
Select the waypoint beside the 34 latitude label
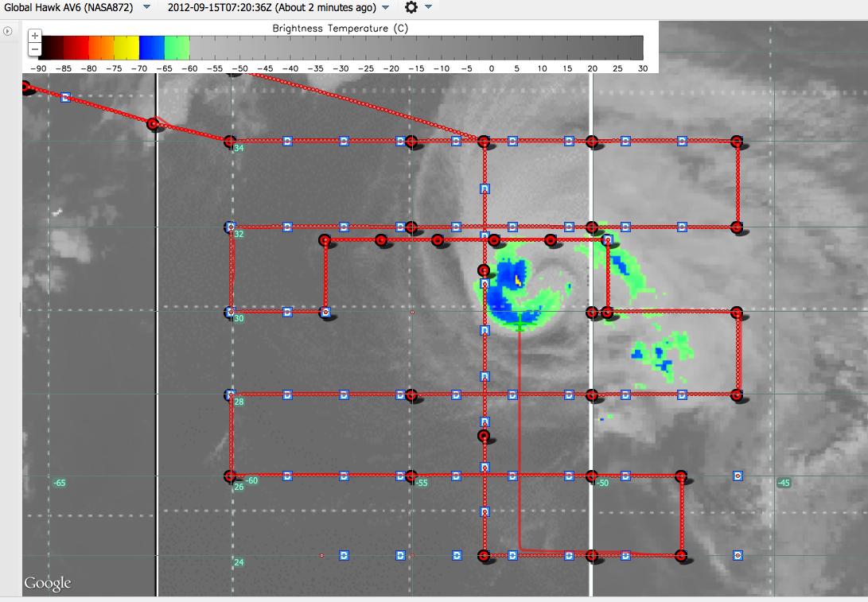230,142
